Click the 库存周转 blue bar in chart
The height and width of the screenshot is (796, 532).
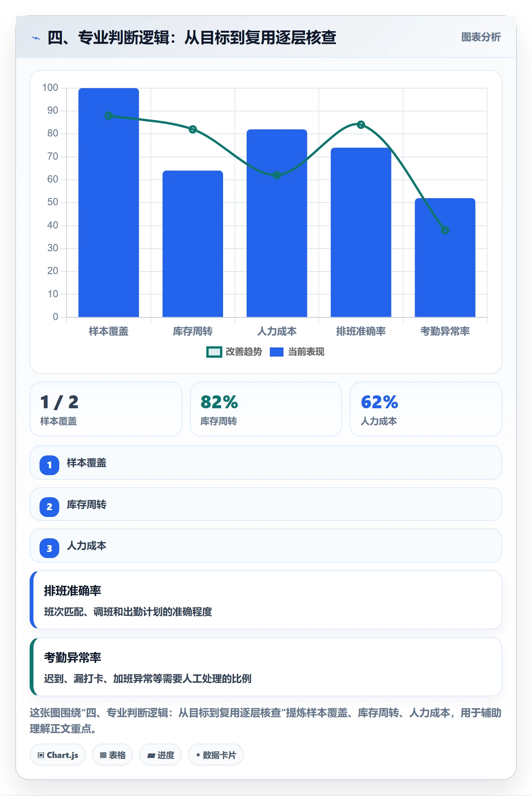(x=193, y=244)
